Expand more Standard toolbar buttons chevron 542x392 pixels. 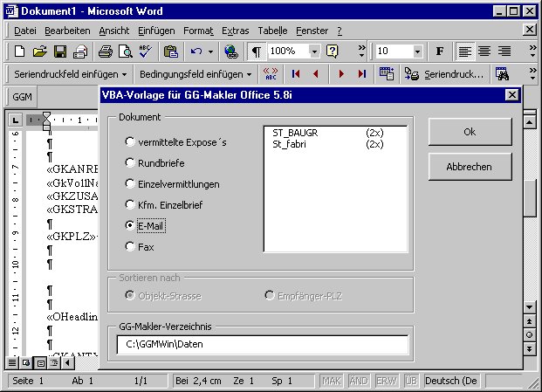click(361, 52)
